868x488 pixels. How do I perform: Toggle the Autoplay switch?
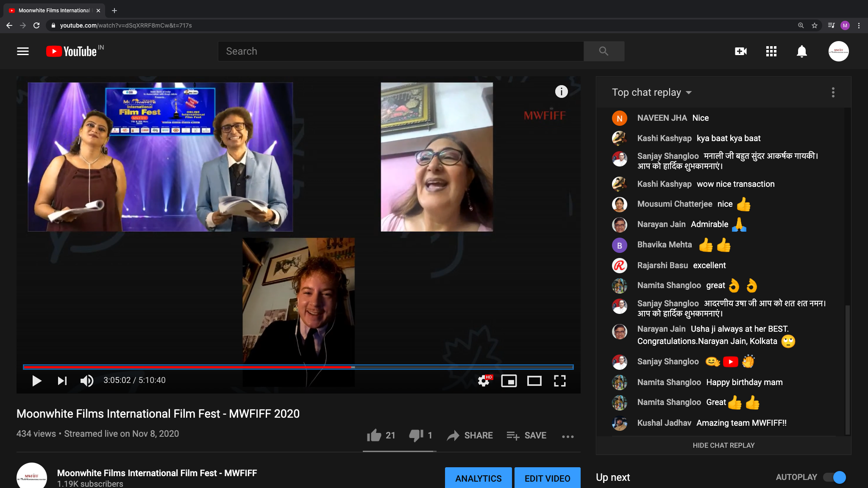[835, 477]
